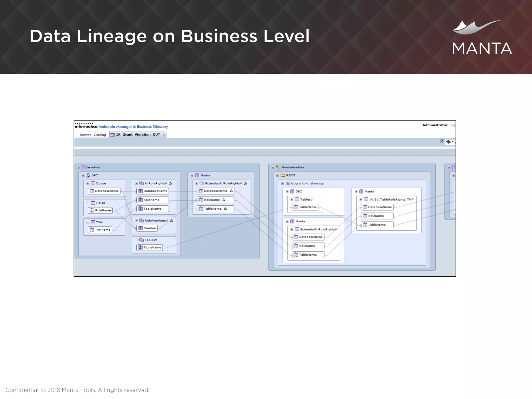Switch to the Browse: Catalog tab

click(92, 135)
